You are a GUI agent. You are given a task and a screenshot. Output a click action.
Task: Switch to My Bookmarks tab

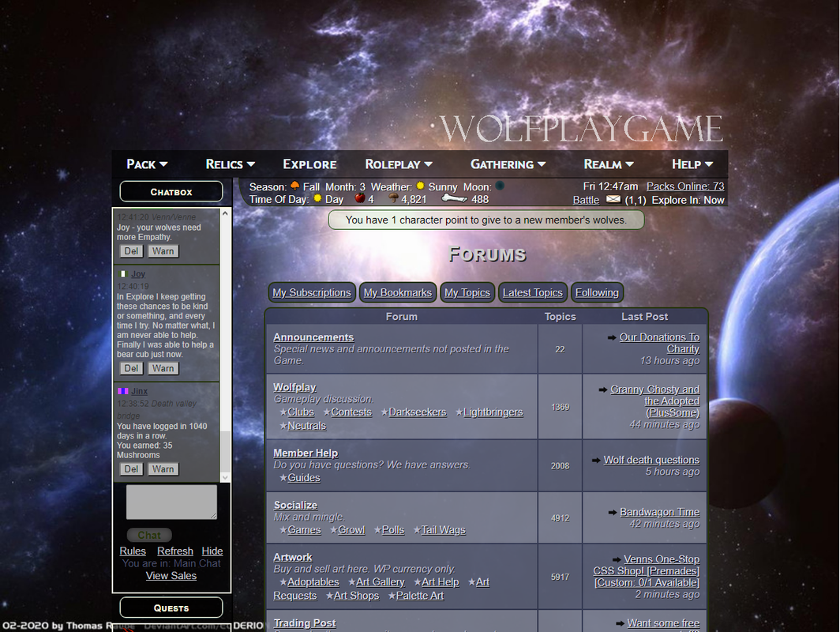click(x=398, y=292)
